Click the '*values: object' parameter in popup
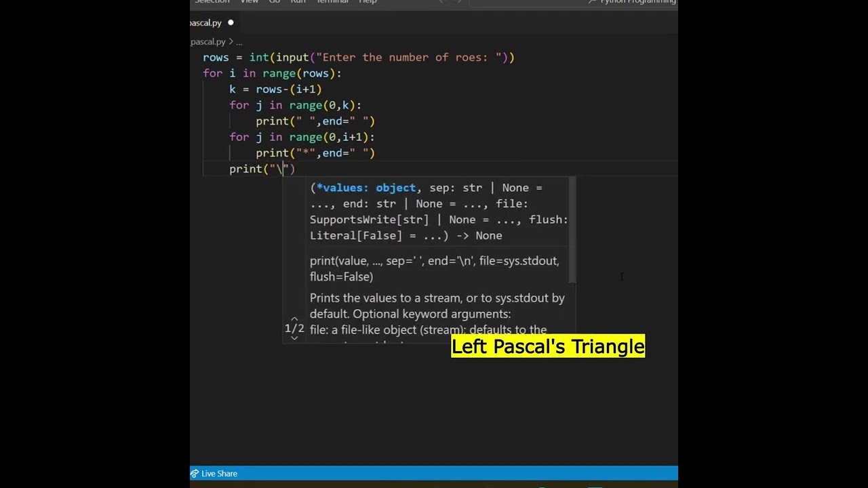 (x=366, y=188)
